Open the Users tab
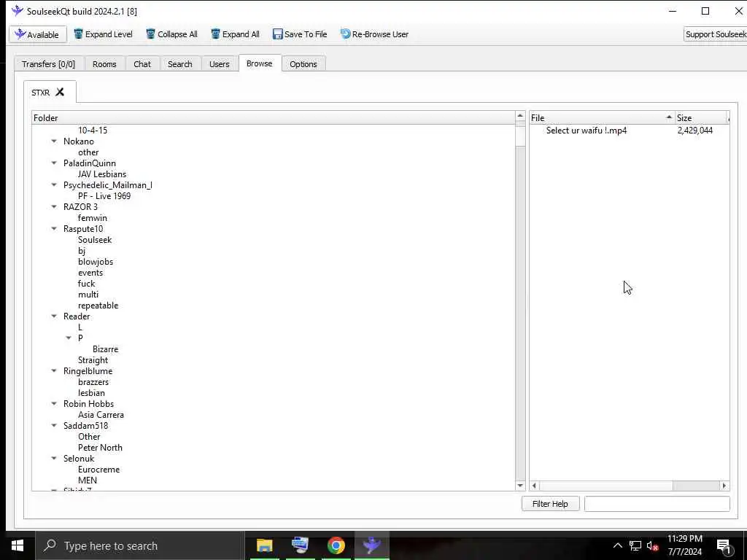Image resolution: width=747 pixels, height=560 pixels. [219, 64]
